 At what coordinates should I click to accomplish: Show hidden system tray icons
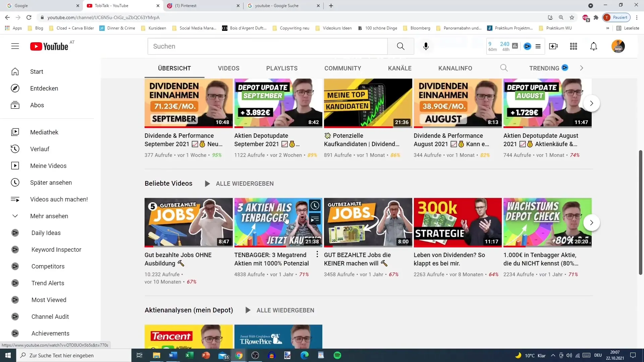click(x=553, y=355)
